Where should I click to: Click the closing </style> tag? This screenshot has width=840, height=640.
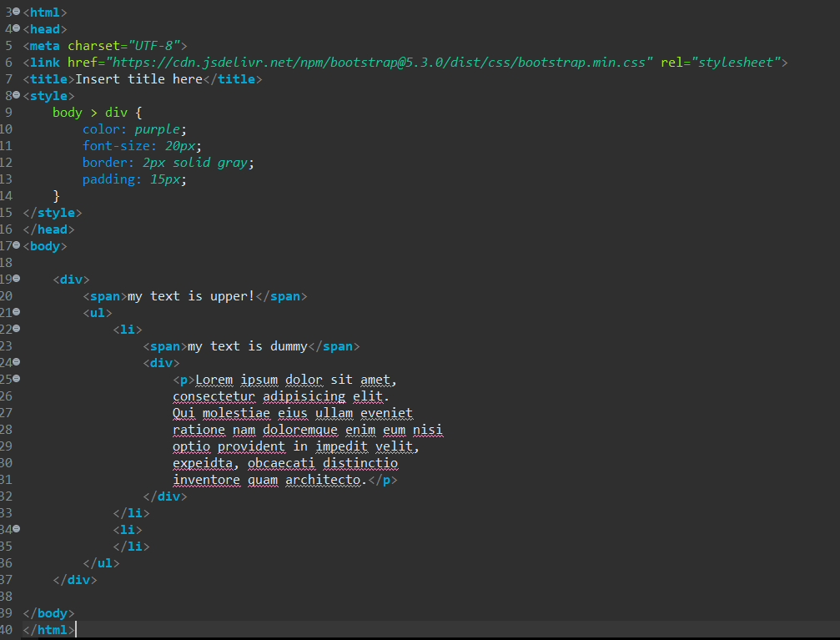53,213
